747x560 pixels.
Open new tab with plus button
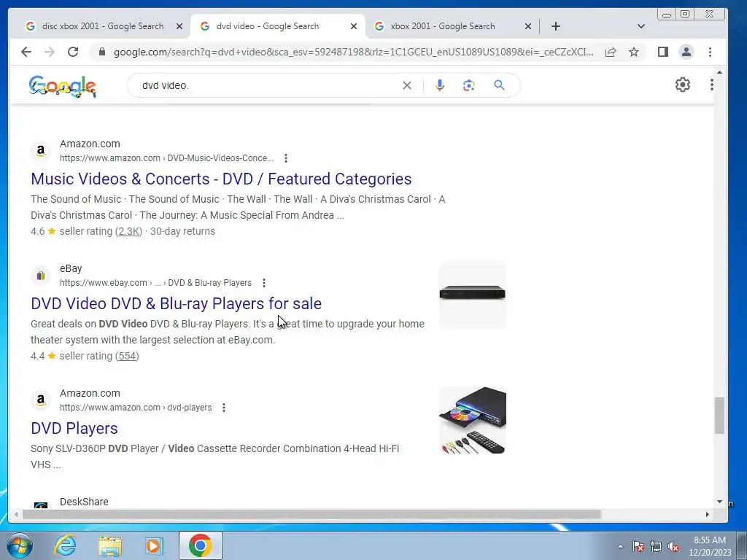tap(555, 26)
